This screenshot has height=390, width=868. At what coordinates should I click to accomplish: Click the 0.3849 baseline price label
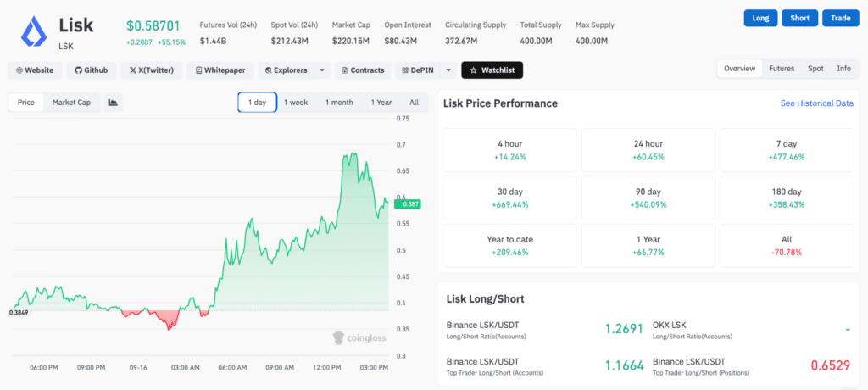tap(19, 313)
